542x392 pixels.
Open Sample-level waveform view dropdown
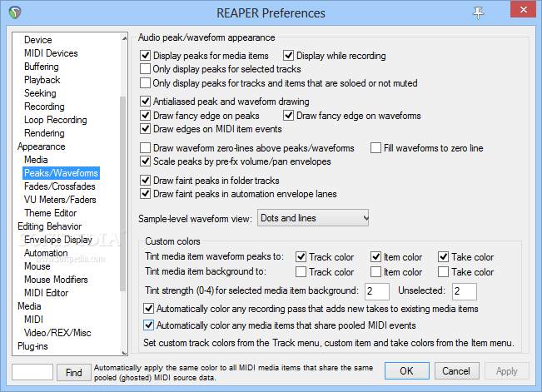[313, 218]
